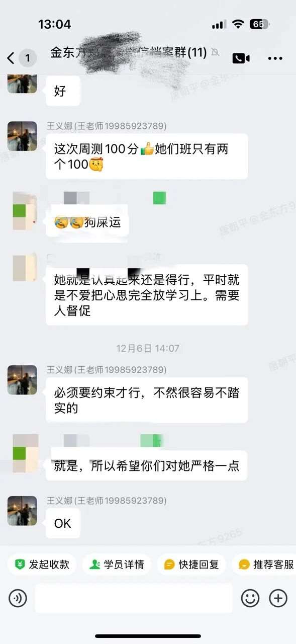Tap 王义娜 avatar beside weekly test message
This screenshot has width=296, height=644.
point(22,136)
